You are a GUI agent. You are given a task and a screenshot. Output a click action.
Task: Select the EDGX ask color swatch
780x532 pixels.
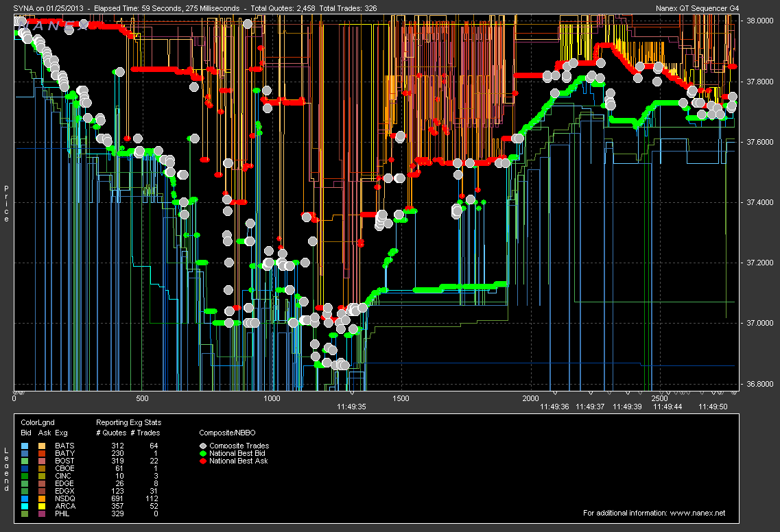(x=42, y=492)
